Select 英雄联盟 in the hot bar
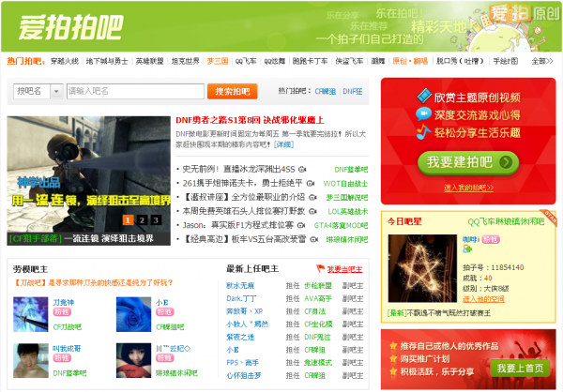The height and width of the screenshot is (392, 563). (150, 61)
